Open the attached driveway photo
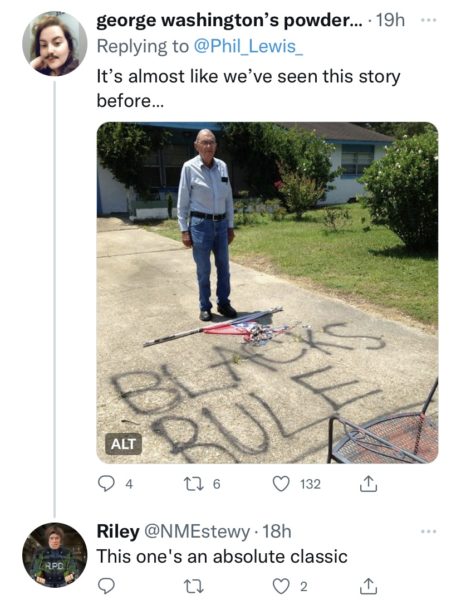This screenshot has width=461, height=600. point(267,293)
